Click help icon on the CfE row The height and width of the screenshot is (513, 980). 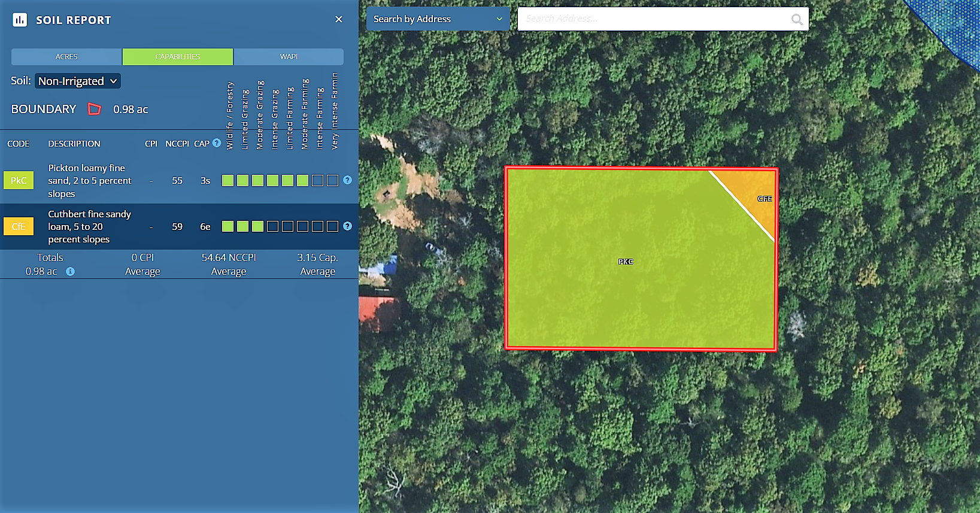(x=347, y=226)
